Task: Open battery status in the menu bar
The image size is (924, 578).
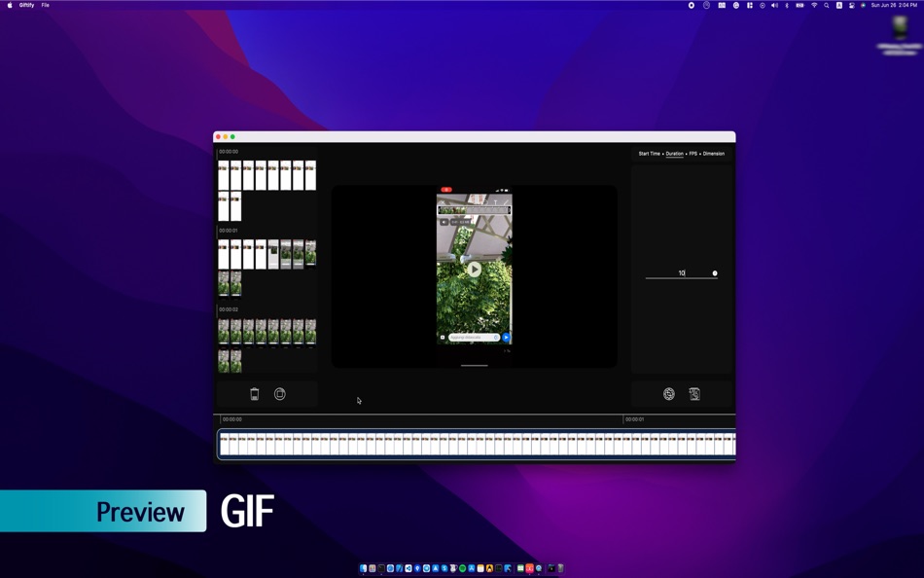Action: (x=800, y=5)
